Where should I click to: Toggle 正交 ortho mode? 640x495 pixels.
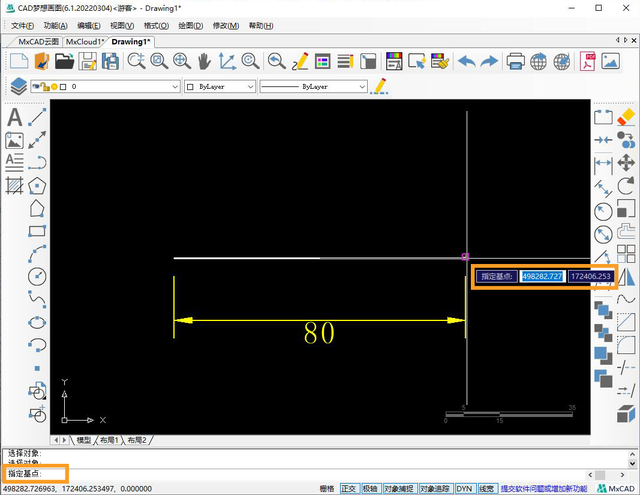tap(349, 488)
